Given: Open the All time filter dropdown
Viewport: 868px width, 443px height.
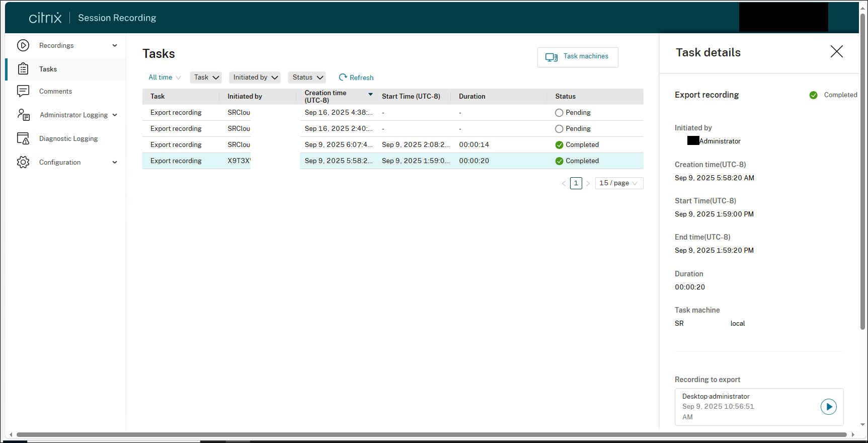Looking at the screenshot, I should pos(165,78).
